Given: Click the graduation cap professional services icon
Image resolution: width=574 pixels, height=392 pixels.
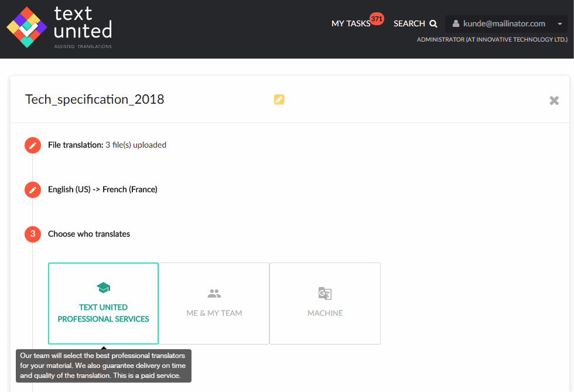Looking at the screenshot, I should 103,288.
